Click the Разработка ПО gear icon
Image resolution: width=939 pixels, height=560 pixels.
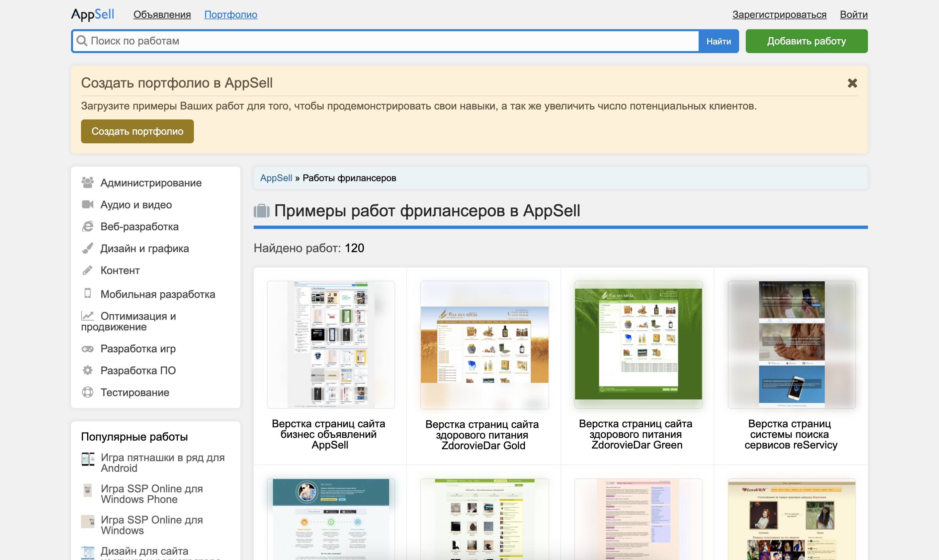(x=88, y=371)
